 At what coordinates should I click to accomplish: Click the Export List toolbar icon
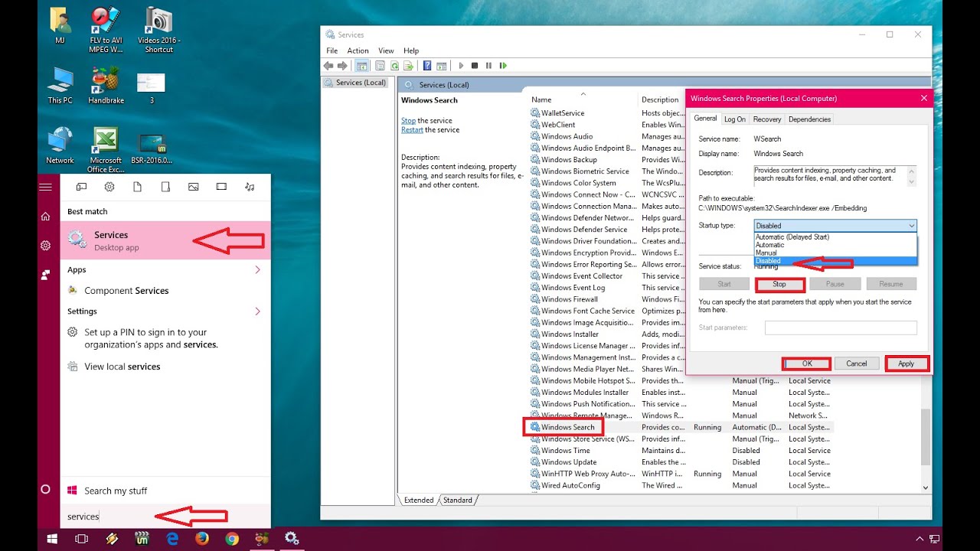(409, 66)
